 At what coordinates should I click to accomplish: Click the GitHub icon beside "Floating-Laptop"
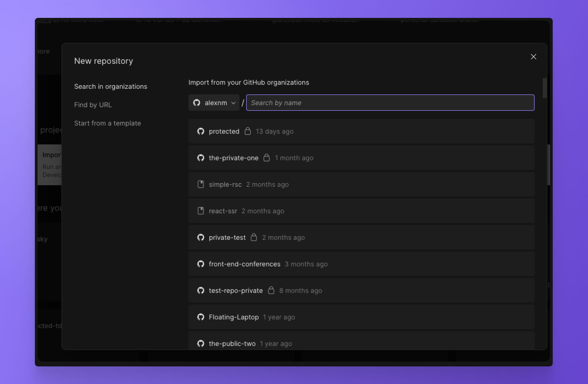click(201, 317)
